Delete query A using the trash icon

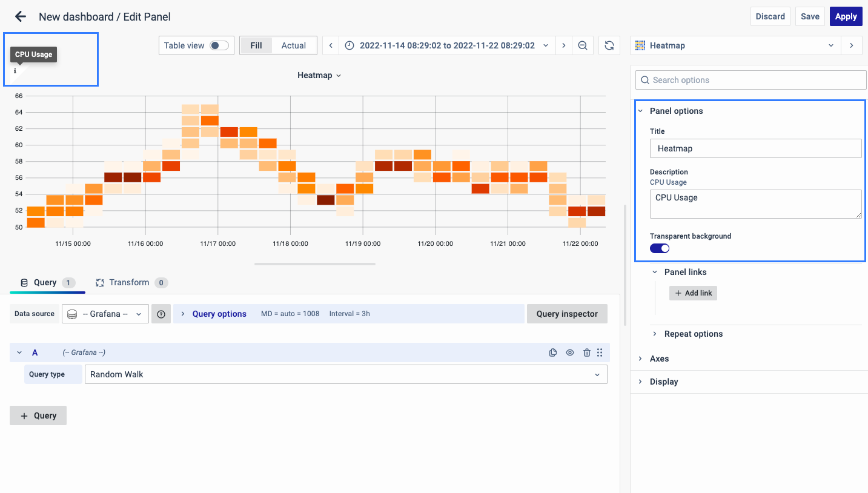click(586, 352)
